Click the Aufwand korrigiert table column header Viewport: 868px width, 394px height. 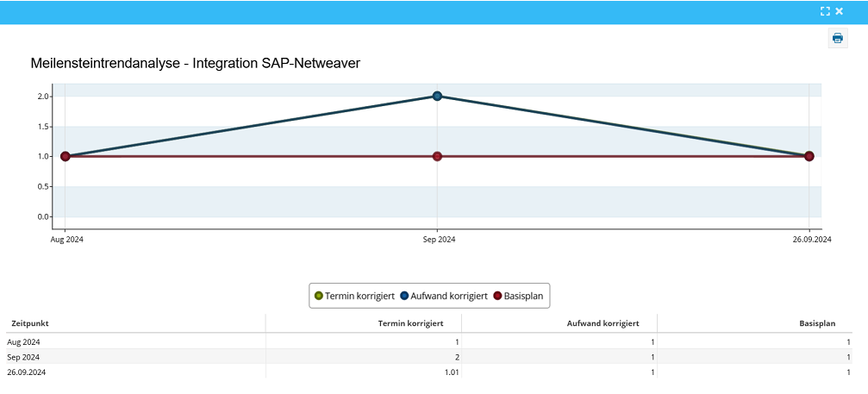603,323
